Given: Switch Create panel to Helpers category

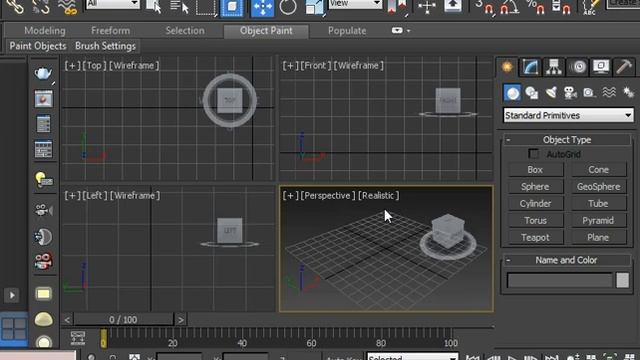Looking at the screenshot, I should click(x=589, y=93).
